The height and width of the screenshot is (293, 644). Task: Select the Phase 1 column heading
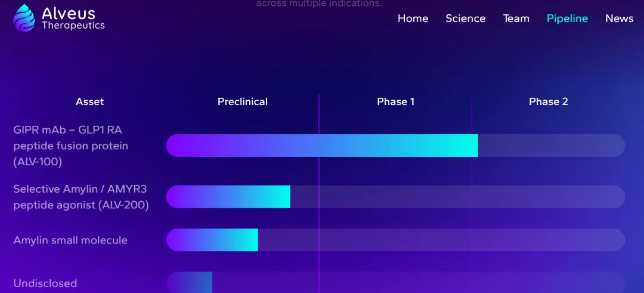click(x=395, y=101)
